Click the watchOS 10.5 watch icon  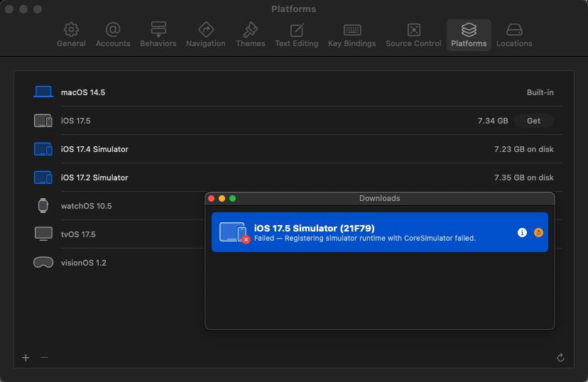(43, 206)
